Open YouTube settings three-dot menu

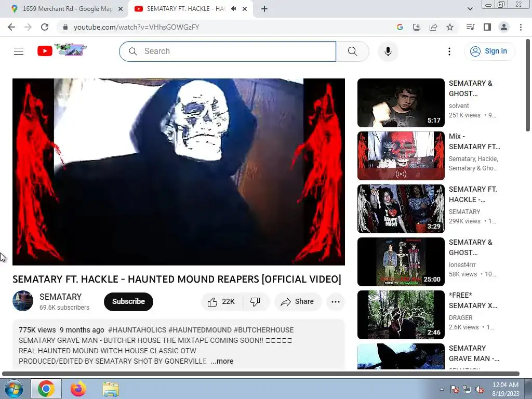(449, 51)
